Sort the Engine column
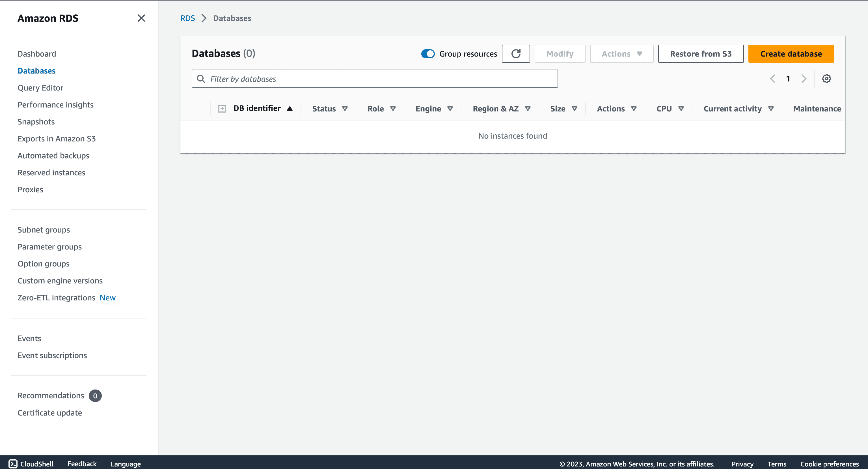868x469 pixels. (450, 109)
